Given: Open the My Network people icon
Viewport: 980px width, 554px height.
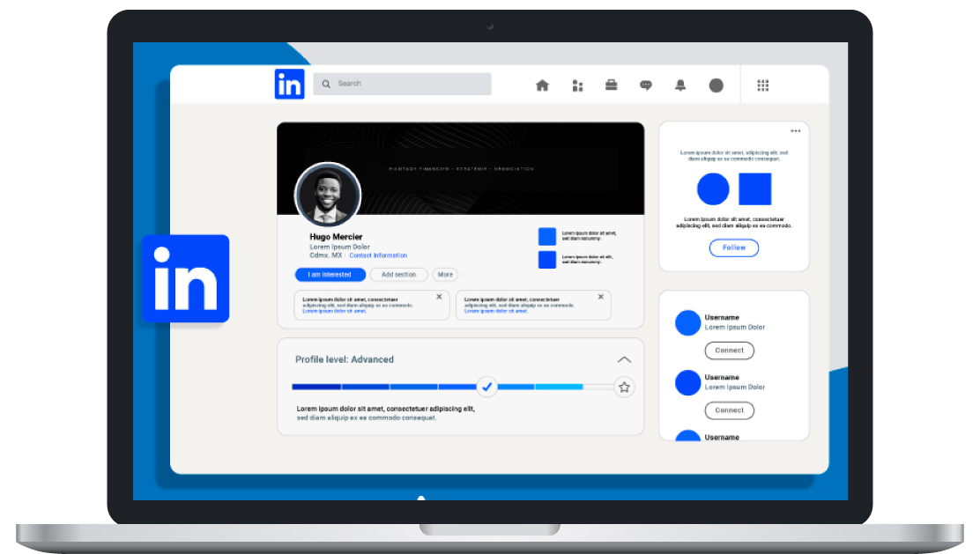Looking at the screenshot, I should coord(577,85).
